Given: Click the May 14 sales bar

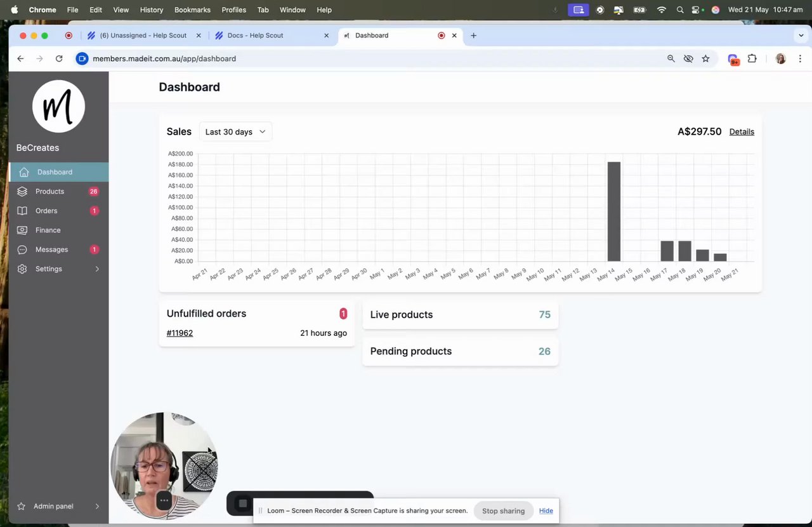Looking at the screenshot, I should pos(614,211).
